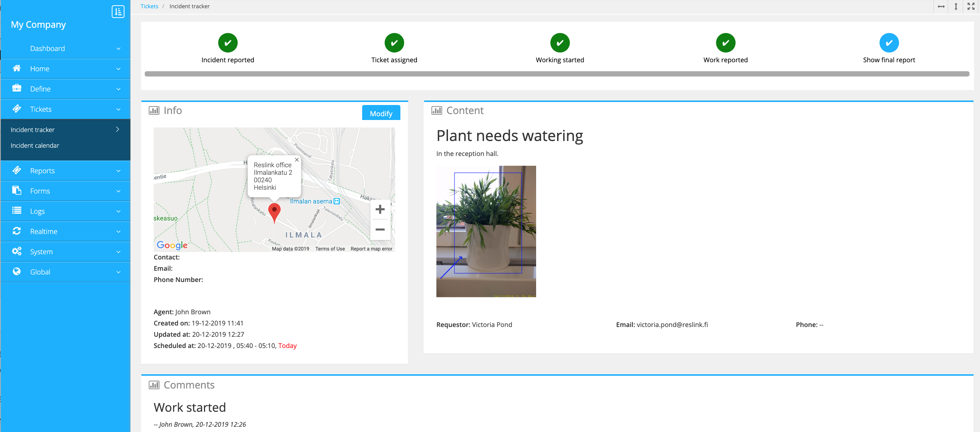
Task: Click the blue Show final report checkmark
Action: (x=889, y=43)
